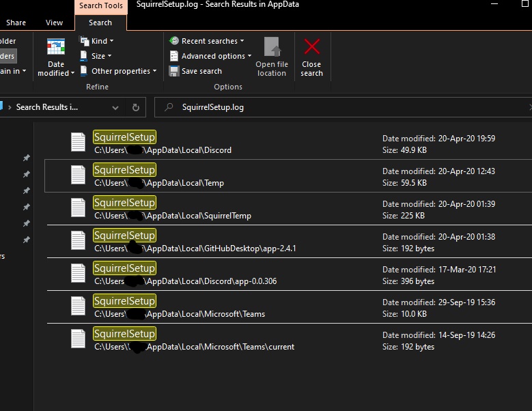Open the View ribbon tab
Viewport: 532px width, 411px height.
click(x=54, y=23)
